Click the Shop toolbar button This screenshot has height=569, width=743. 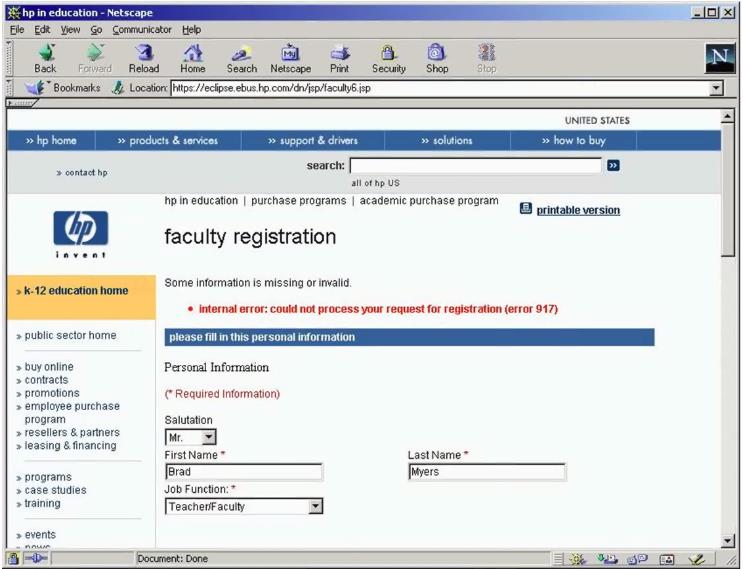(x=437, y=58)
